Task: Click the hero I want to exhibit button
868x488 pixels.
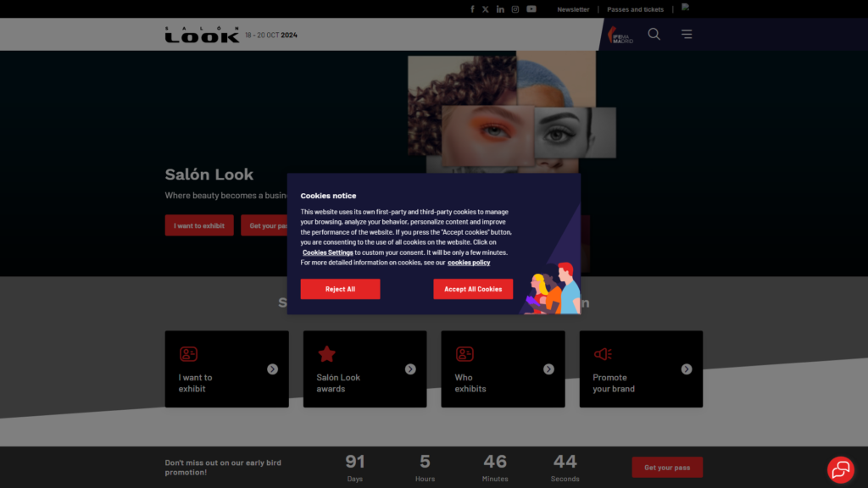Action: point(199,225)
